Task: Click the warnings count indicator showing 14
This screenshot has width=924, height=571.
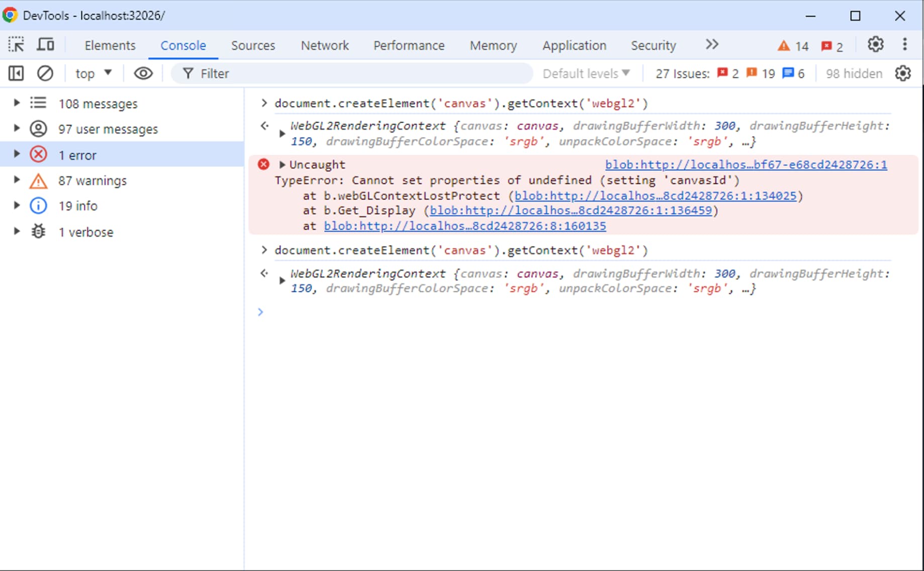Action: [793, 46]
